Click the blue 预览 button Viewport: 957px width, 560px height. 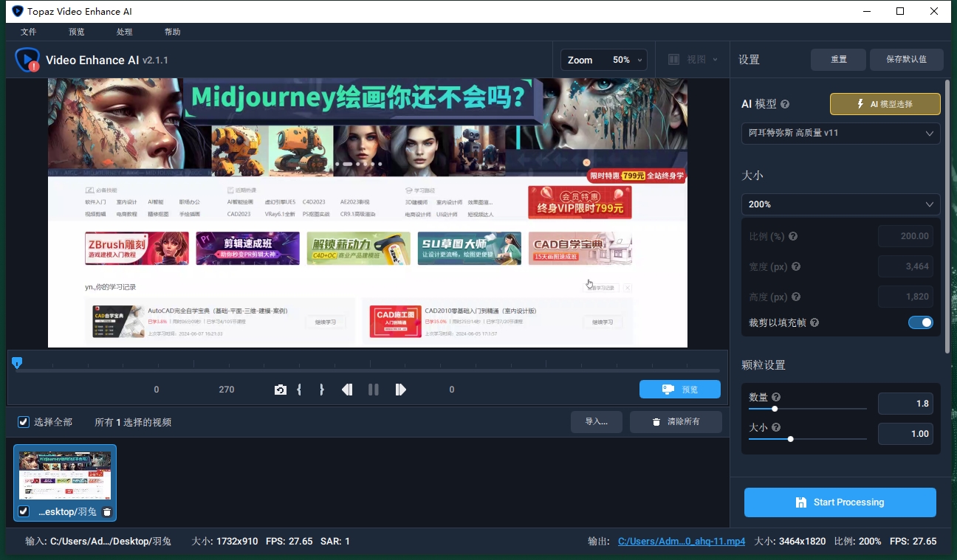pos(680,390)
